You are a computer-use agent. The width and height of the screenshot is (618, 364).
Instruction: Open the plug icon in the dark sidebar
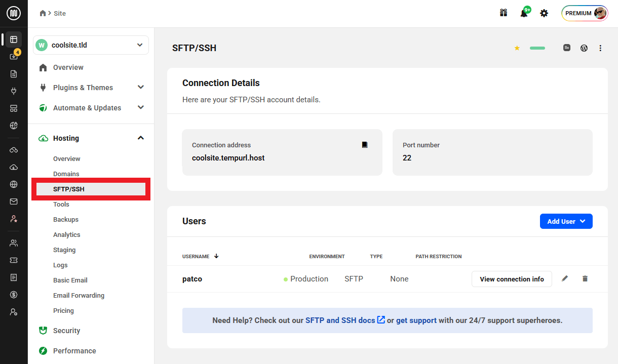click(x=14, y=91)
